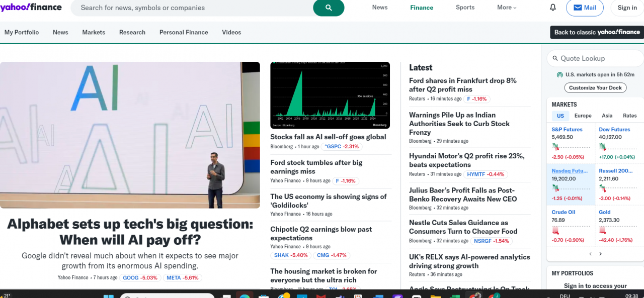The width and height of the screenshot is (644, 298).
Task: Expand the More navigation dropdown
Action: 506,7
